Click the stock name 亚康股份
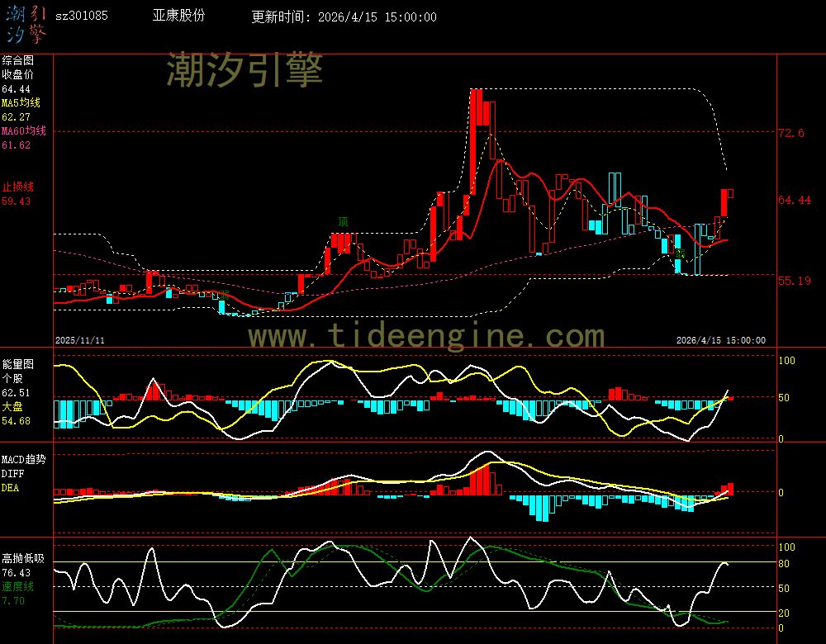 click(x=178, y=17)
